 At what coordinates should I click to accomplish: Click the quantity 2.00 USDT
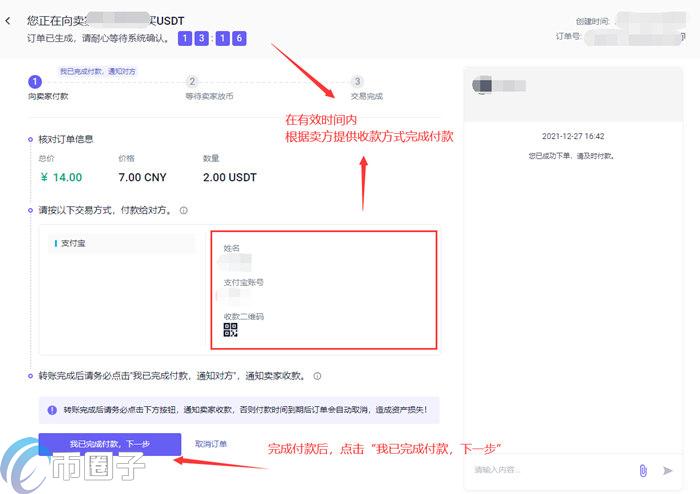(x=230, y=177)
